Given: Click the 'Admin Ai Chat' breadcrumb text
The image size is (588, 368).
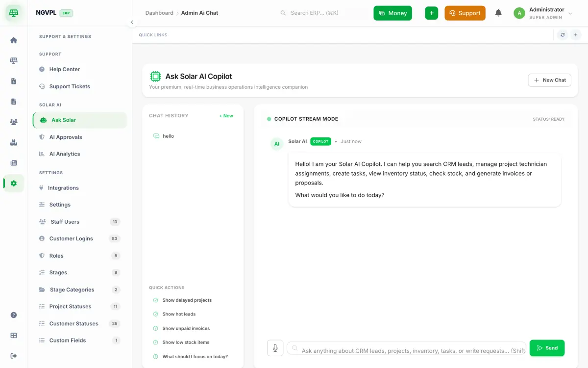Looking at the screenshot, I should (x=199, y=13).
